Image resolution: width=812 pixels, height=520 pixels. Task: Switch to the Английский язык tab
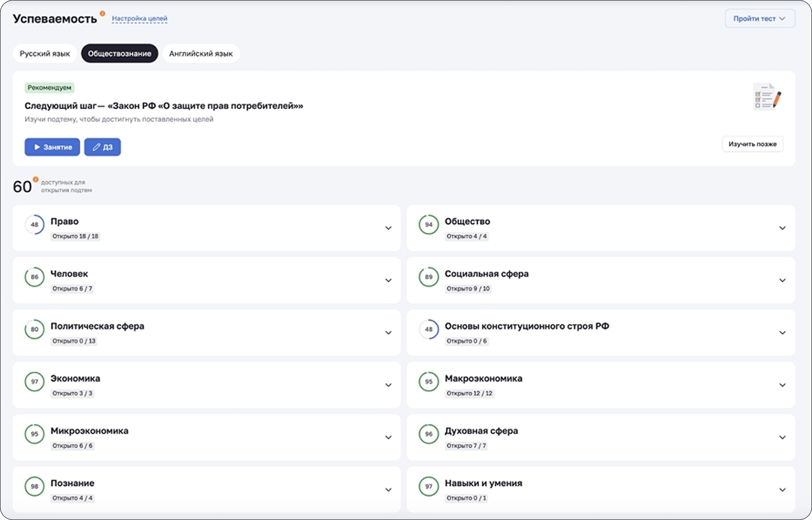[201, 53]
